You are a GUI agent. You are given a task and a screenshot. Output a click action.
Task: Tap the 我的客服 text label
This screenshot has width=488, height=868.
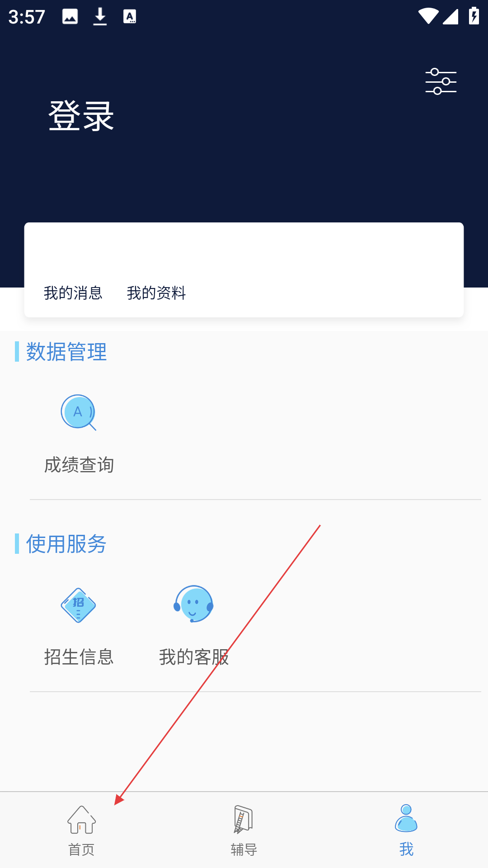(x=194, y=657)
